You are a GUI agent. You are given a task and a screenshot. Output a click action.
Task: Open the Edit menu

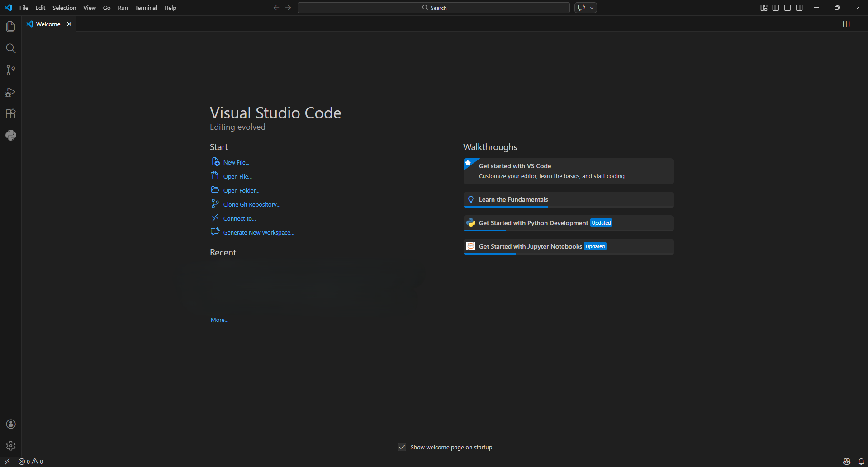[x=40, y=8]
